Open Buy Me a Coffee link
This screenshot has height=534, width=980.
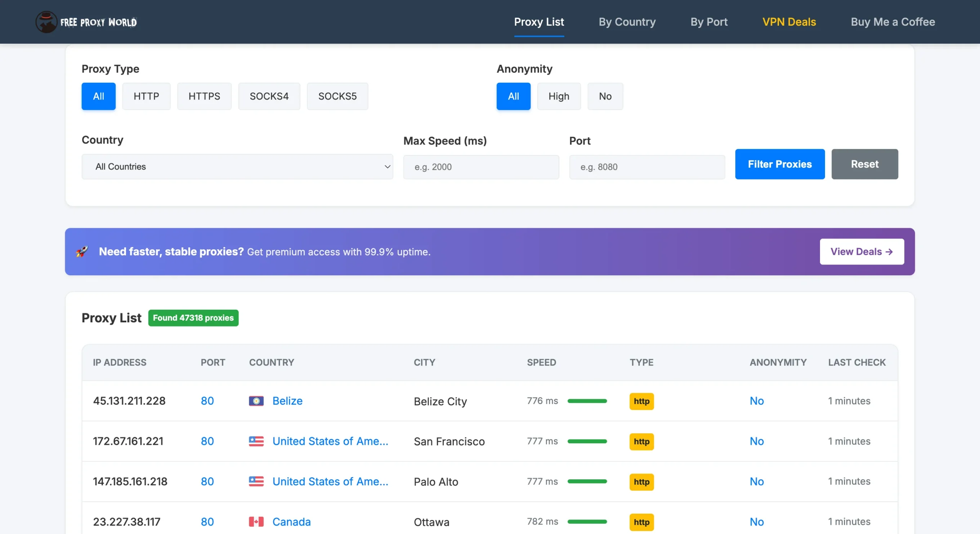pos(893,22)
